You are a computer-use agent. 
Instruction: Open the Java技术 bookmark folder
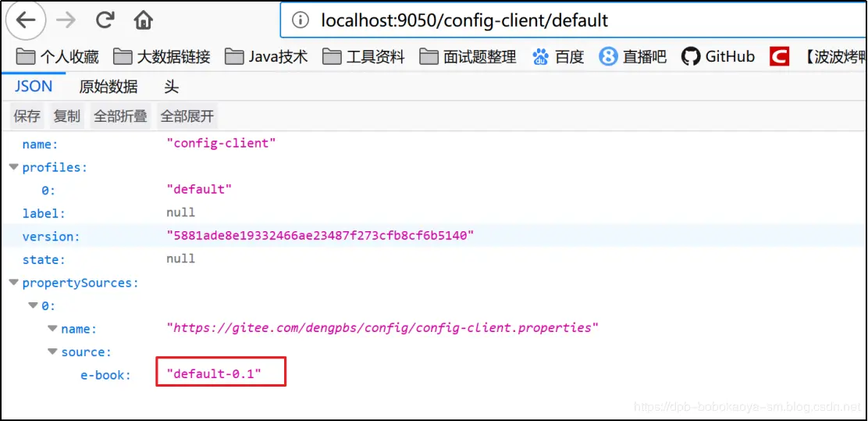266,56
